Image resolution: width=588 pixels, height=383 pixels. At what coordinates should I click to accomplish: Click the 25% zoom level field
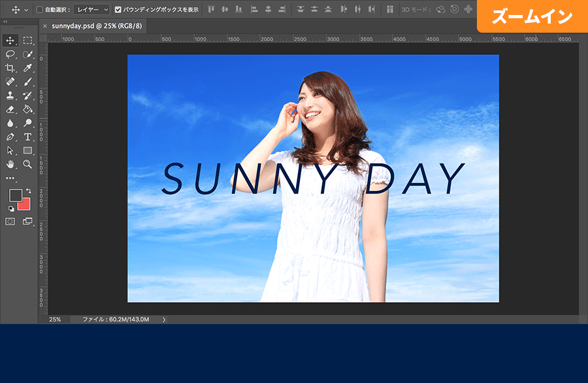(x=56, y=320)
